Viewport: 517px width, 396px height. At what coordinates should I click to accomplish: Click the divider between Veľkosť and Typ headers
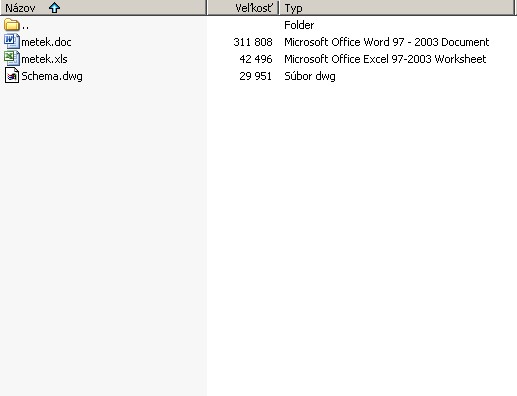pos(279,8)
